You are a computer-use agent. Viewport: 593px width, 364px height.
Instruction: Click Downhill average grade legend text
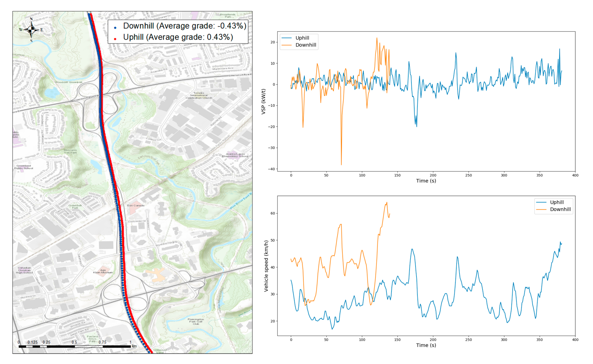click(x=185, y=26)
